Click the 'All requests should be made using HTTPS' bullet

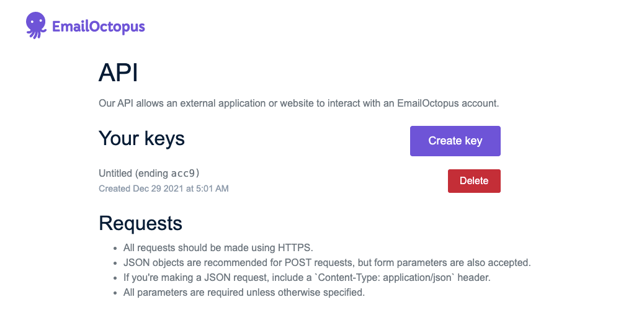click(x=218, y=247)
